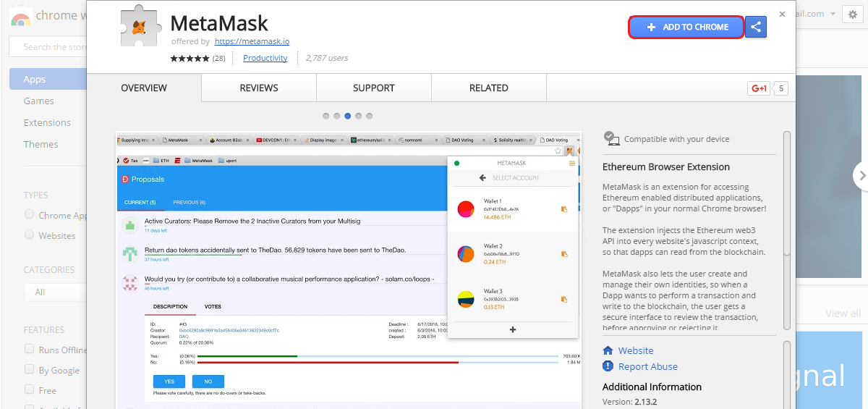Select the fifth screenshot carousel dot
This screenshot has width=868, height=409.
tap(370, 116)
